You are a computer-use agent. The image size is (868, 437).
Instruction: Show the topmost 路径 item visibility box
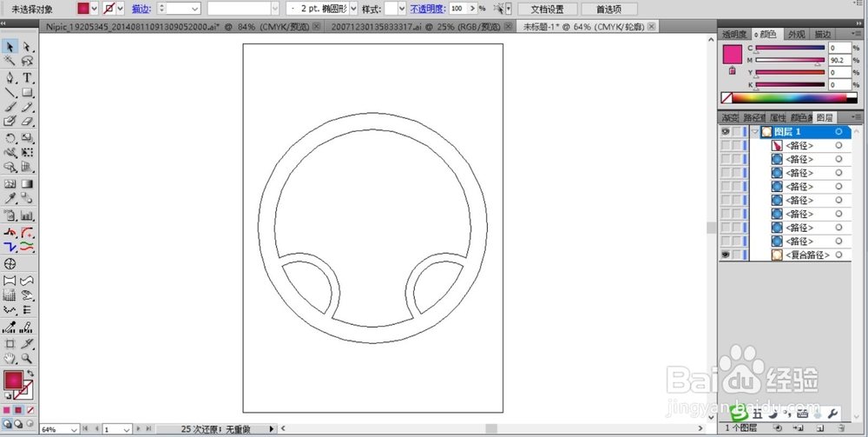[725, 146]
